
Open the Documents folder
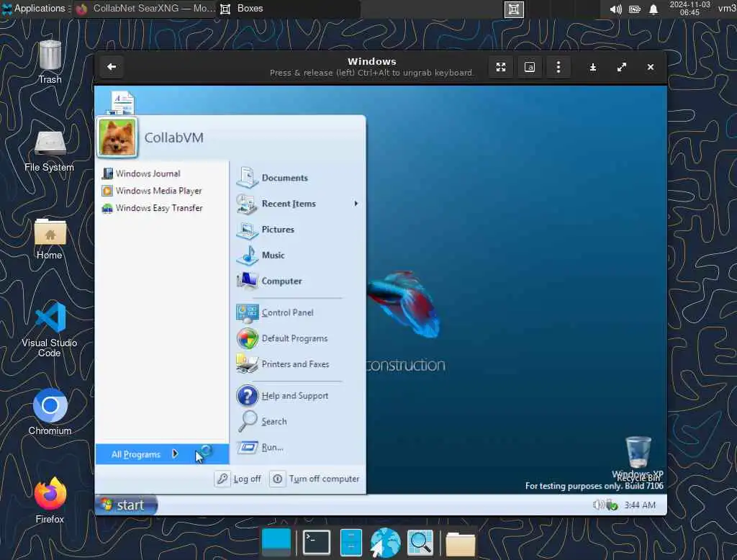click(273, 178)
